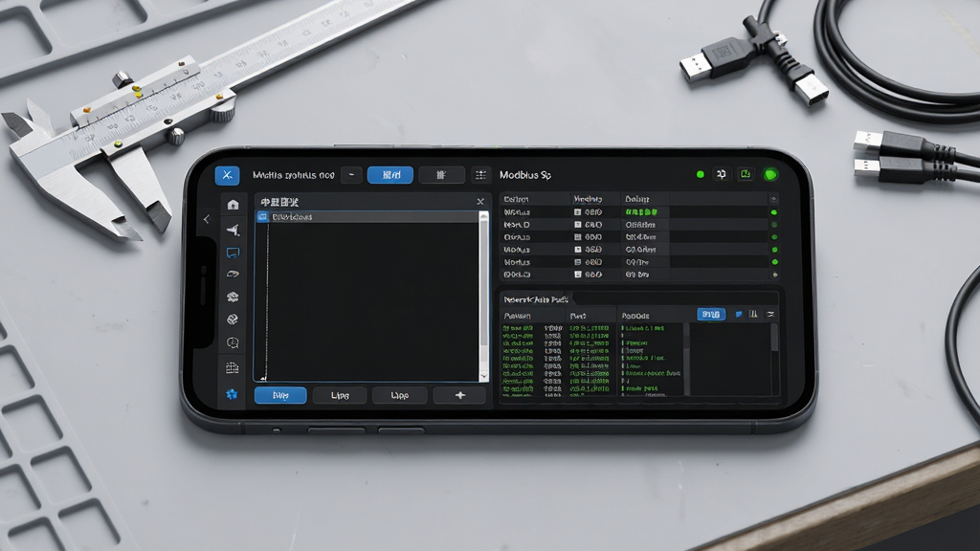
Task: Open the filter lines icon in log toolbar
Action: [x=770, y=314]
